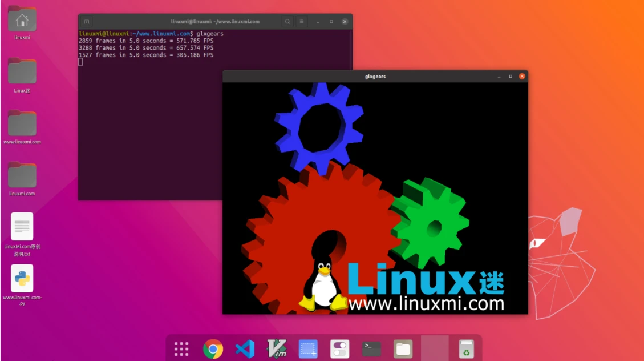
Task: Open the Show Applications grid in dock
Action: coord(181,349)
